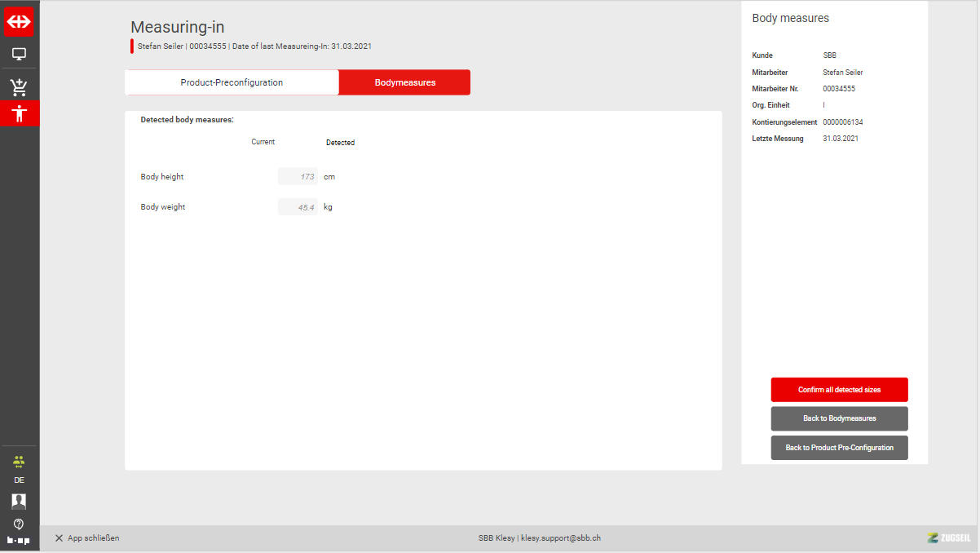980x553 pixels.
Task: Open the user profile avatar icon
Action: pyautogui.click(x=20, y=501)
